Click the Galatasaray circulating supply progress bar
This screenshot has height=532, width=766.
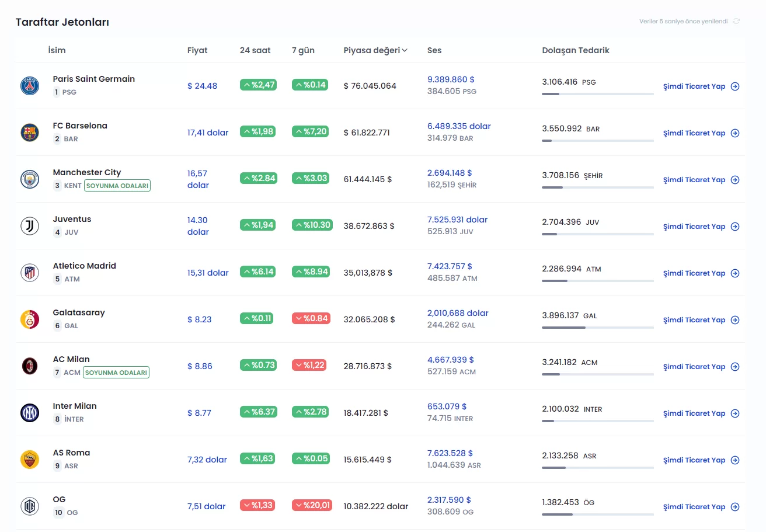tap(597, 328)
